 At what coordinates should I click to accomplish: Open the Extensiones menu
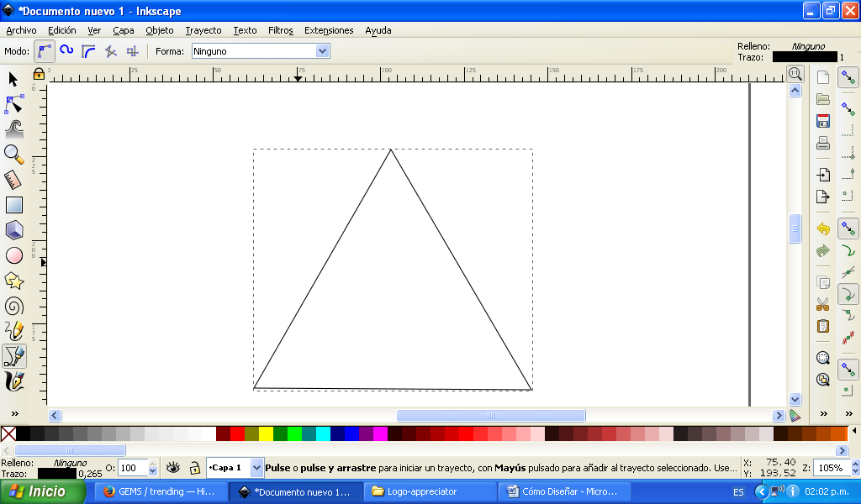pyautogui.click(x=329, y=30)
